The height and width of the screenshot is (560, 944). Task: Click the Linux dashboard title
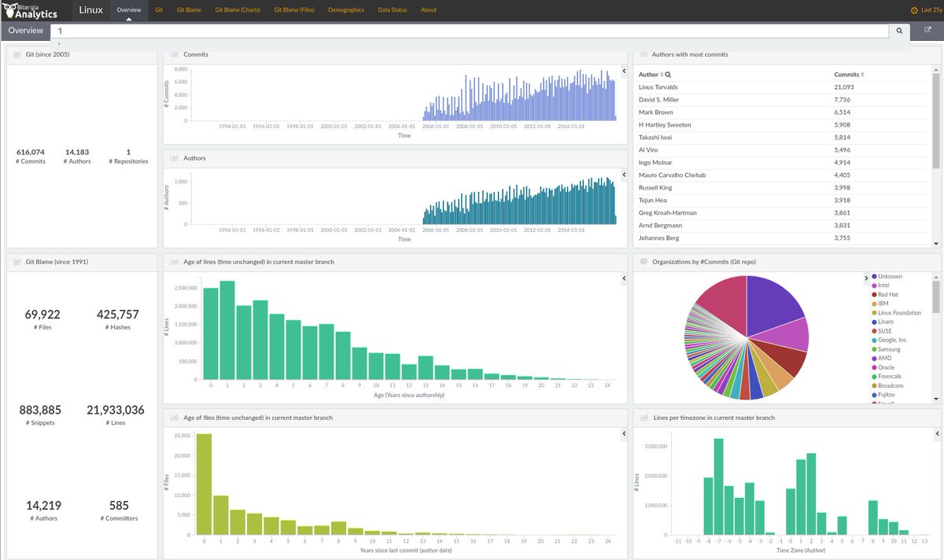[x=90, y=10]
